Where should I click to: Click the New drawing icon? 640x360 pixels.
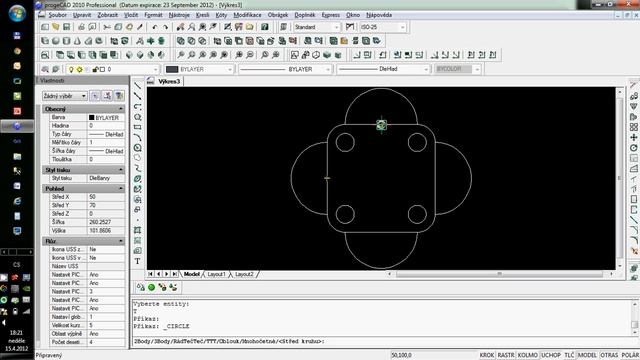pyautogui.click(x=45, y=27)
